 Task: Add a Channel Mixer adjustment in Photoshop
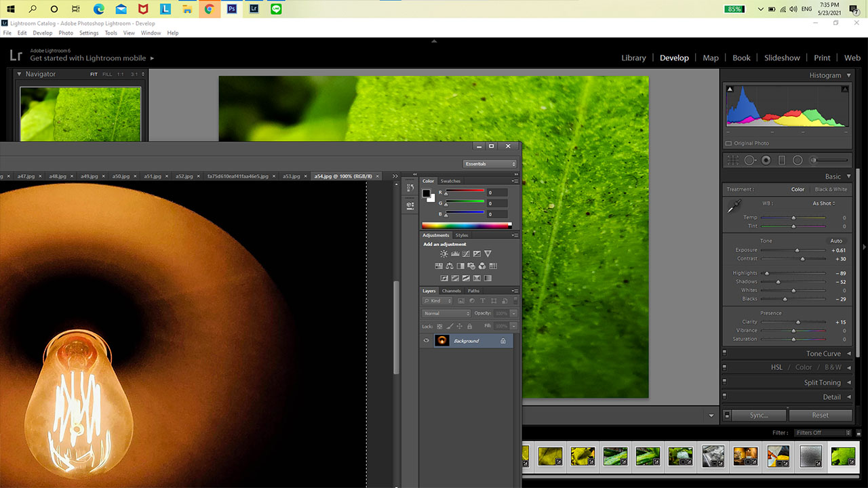point(482,266)
